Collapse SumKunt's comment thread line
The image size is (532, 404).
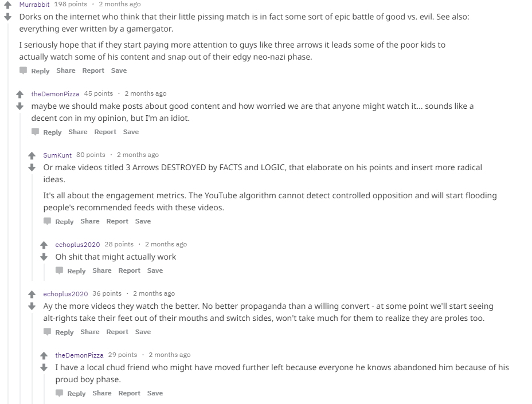(x=32, y=228)
